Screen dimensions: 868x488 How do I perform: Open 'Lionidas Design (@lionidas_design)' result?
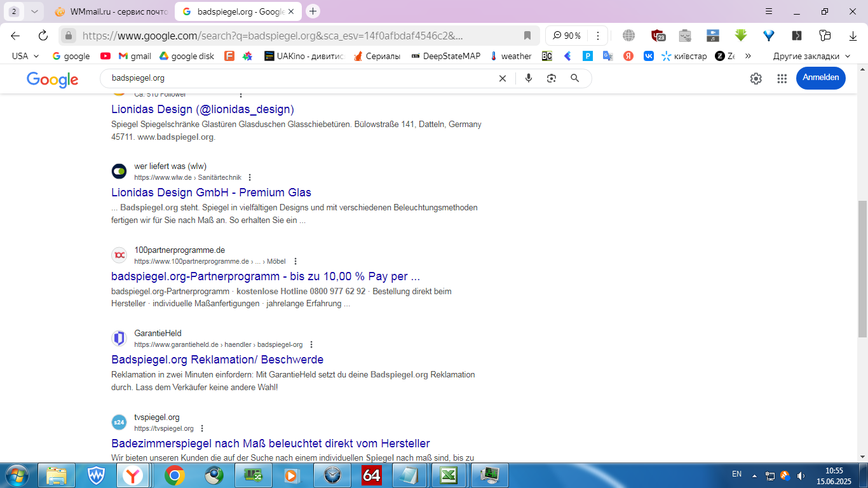203,109
